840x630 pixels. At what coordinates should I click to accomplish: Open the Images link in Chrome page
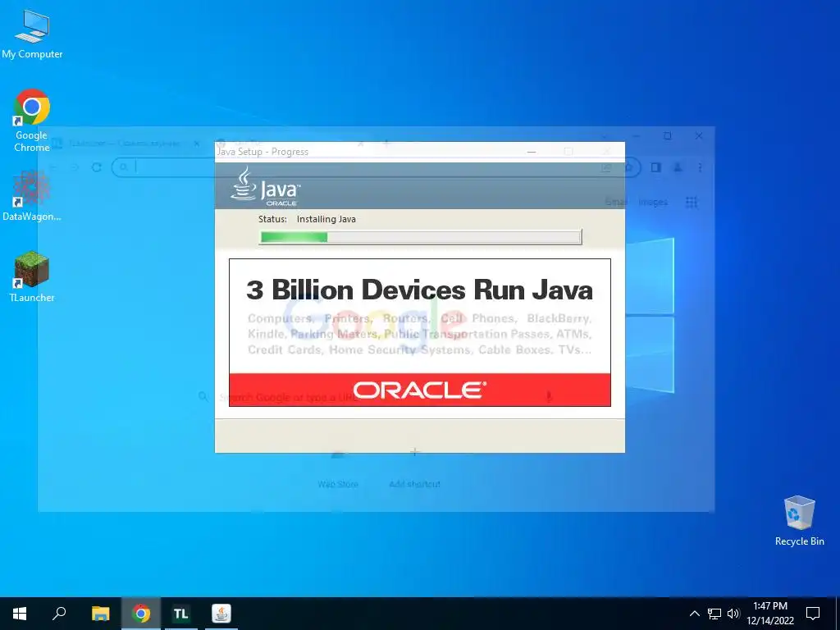(x=653, y=202)
